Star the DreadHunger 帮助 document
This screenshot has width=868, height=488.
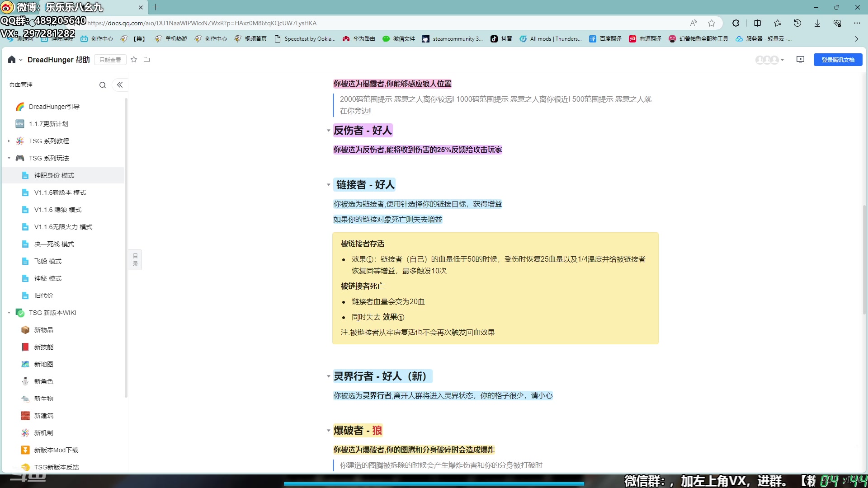pos(134,60)
